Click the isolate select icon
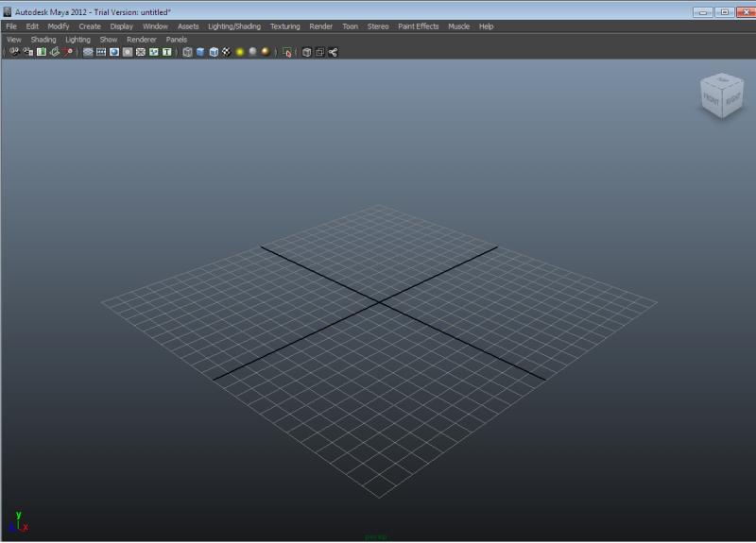 click(287, 52)
